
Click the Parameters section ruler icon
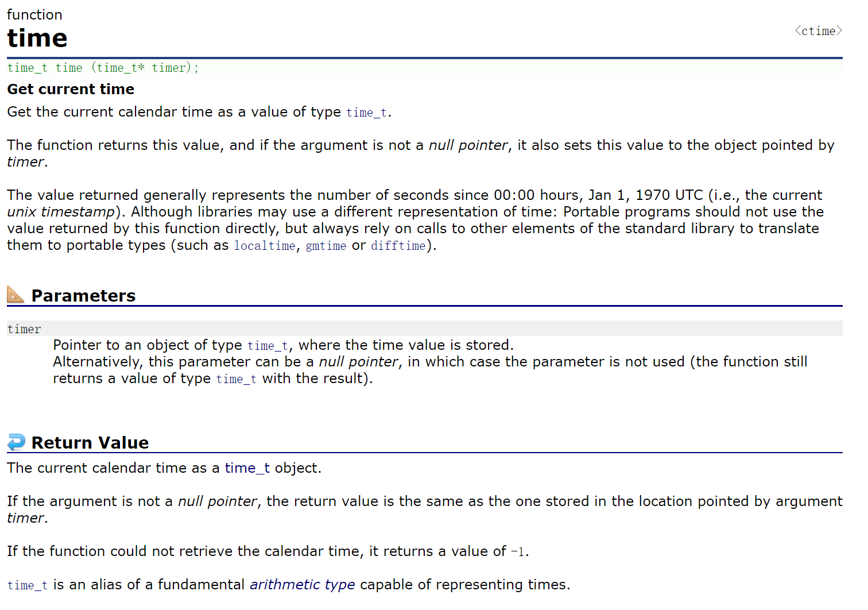[15, 295]
